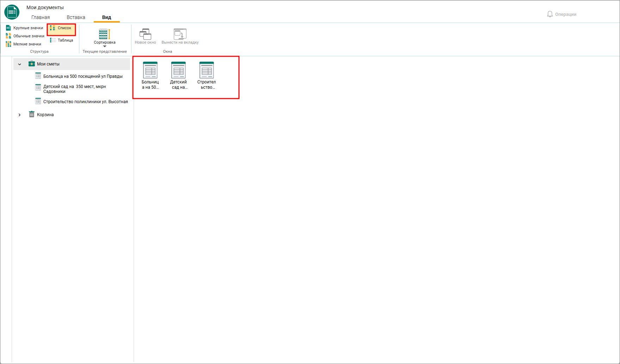
Task: Switch to the Главная tab
Action: pyautogui.click(x=41, y=17)
